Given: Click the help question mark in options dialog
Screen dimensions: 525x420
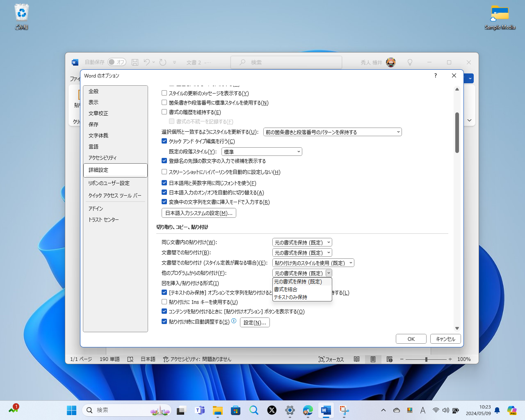Looking at the screenshot, I should click(436, 75).
